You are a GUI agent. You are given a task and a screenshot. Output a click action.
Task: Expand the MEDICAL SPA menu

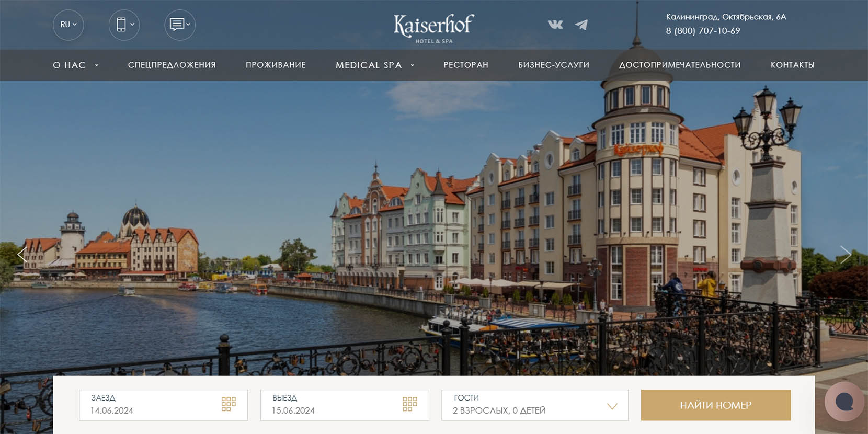374,65
